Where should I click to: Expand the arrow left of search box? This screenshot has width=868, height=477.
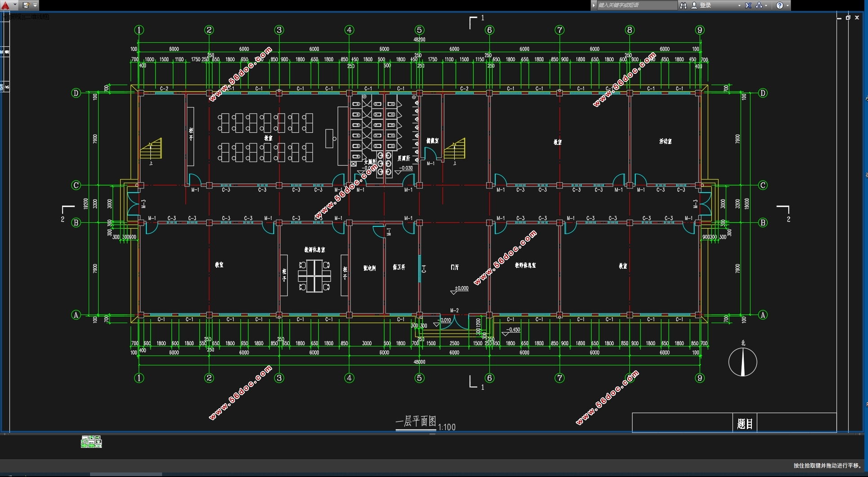tap(594, 5)
